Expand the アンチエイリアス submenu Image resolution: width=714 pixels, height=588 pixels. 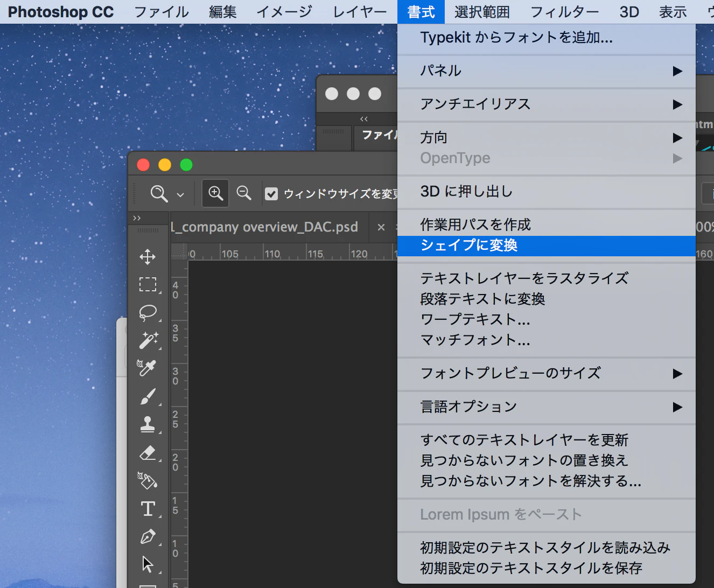tap(547, 104)
